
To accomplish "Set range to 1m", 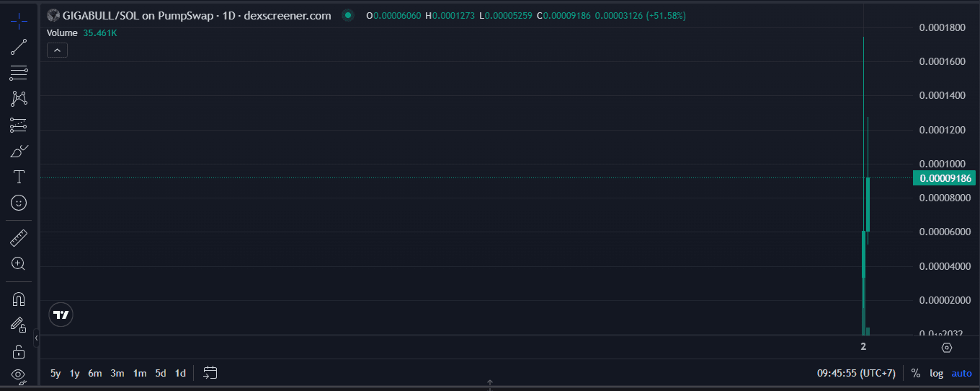I will click(x=140, y=373).
